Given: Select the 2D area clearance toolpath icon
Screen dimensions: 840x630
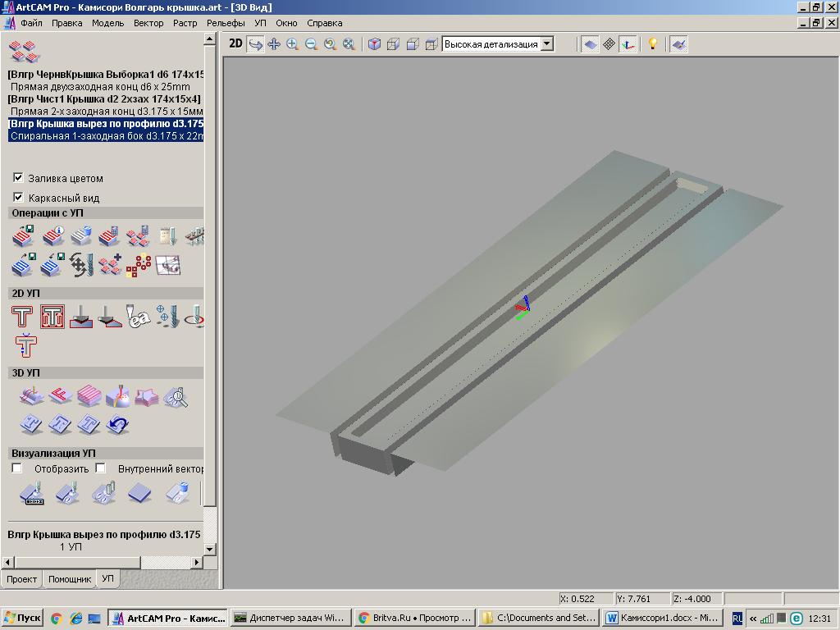Looking at the screenshot, I should 52,317.
